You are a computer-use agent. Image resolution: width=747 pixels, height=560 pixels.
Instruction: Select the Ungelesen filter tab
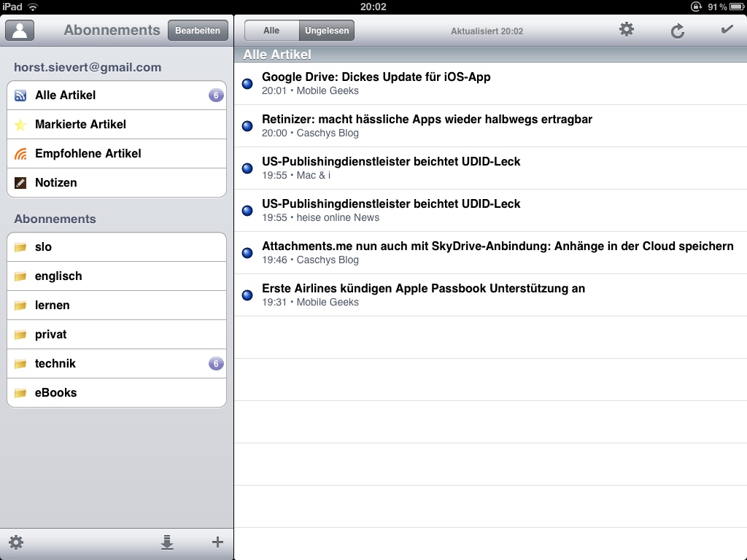coord(327,31)
